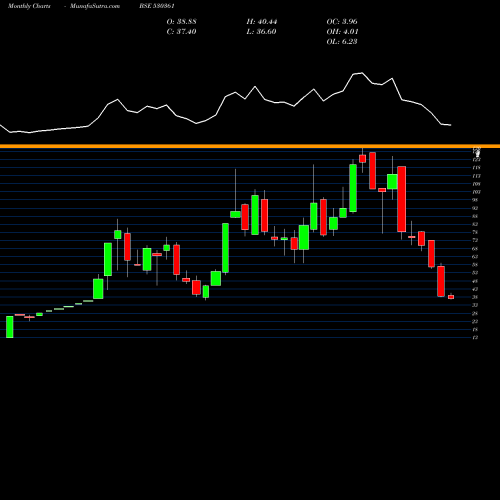Click the 'OC: 3.96' reading
500x500 pixels.
point(342,22)
